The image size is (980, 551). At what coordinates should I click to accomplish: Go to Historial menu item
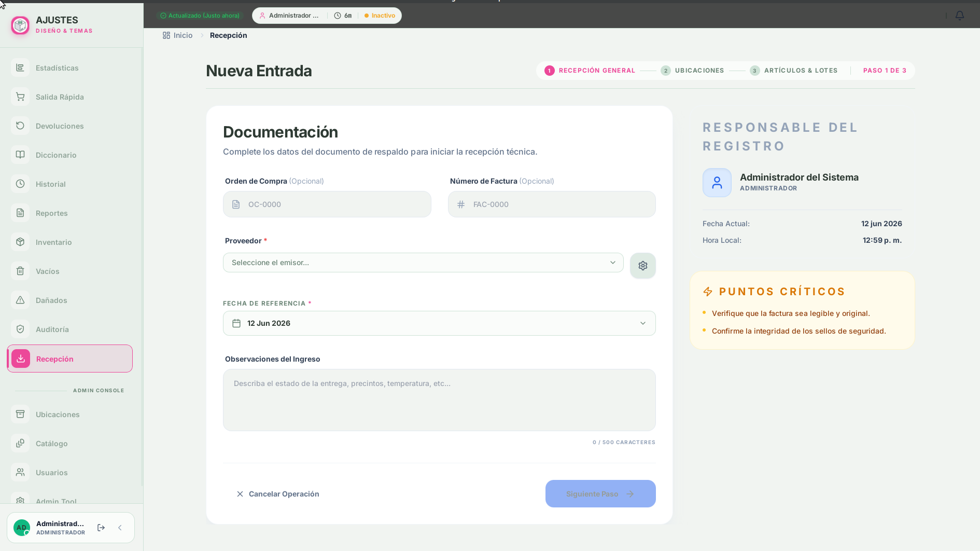70,184
